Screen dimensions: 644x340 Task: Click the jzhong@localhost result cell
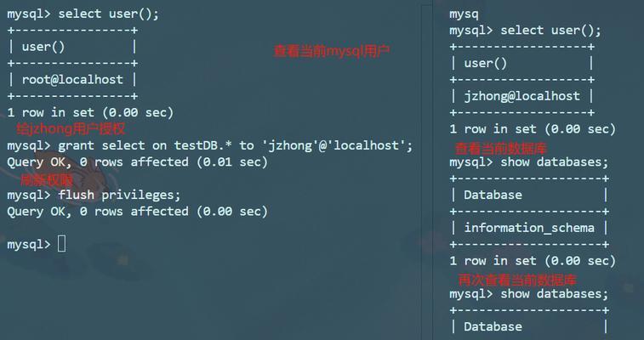[521, 96]
